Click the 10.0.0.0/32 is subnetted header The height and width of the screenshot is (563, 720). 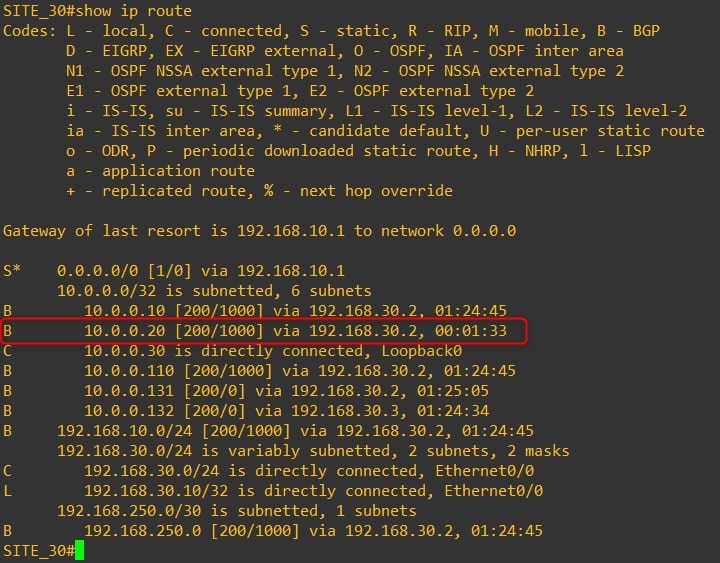coord(214,291)
